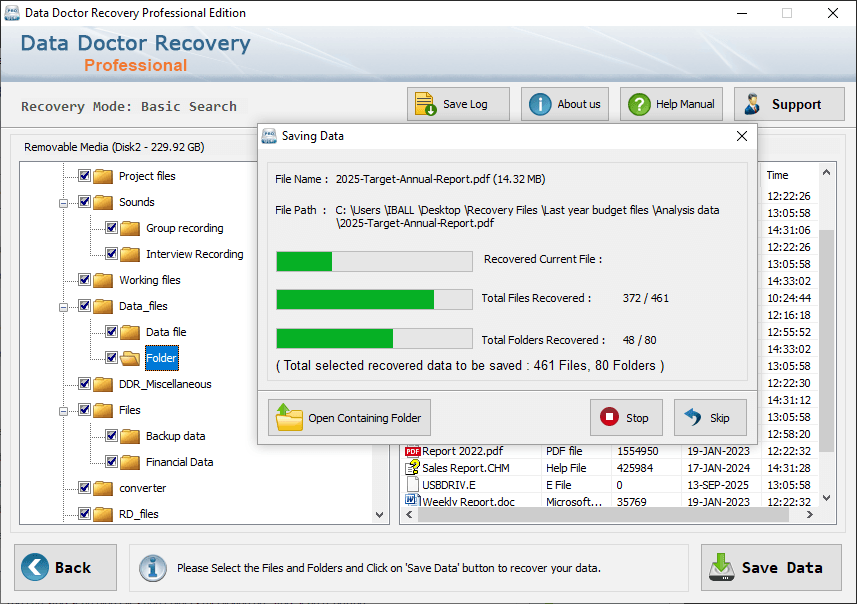The image size is (857, 604).
Task: Click the Project files folder icon
Action: click(x=103, y=176)
